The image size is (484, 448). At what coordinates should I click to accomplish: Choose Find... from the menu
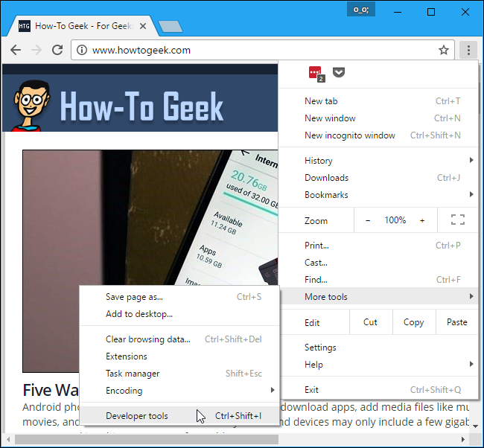point(378,280)
